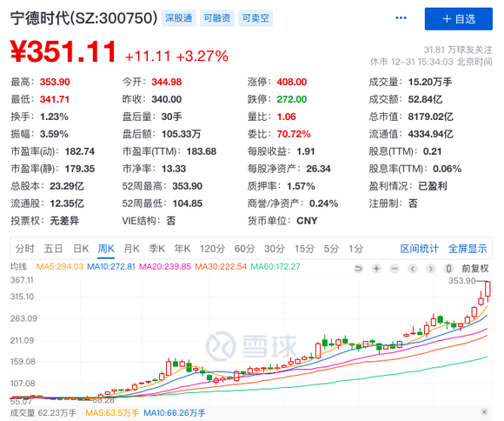Shift chart right with the next arrow
This screenshot has height=421, width=504.
pos(431,268)
